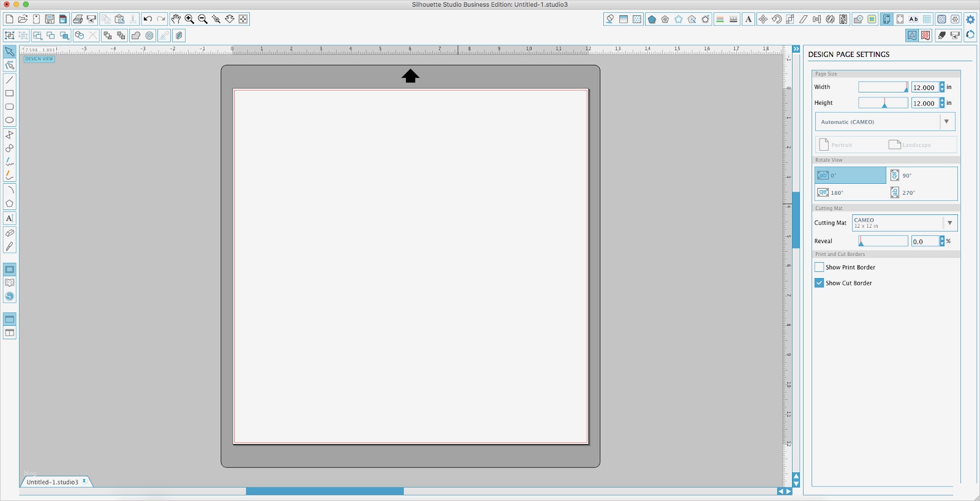Image resolution: width=980 pixels, height=501 pixels.
Task: Choose the Edit Points tool
Action: pos(9,66)
